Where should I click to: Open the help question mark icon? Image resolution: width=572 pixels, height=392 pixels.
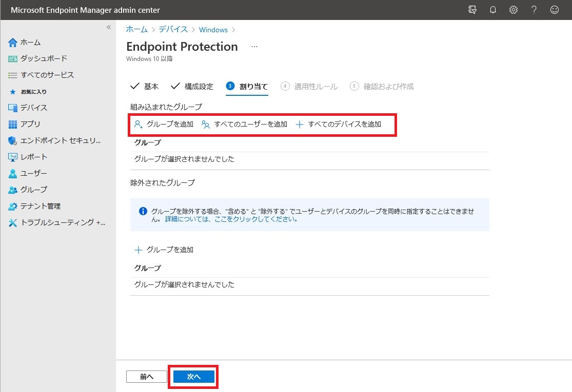pyautogui.click(x=534, y=10)
